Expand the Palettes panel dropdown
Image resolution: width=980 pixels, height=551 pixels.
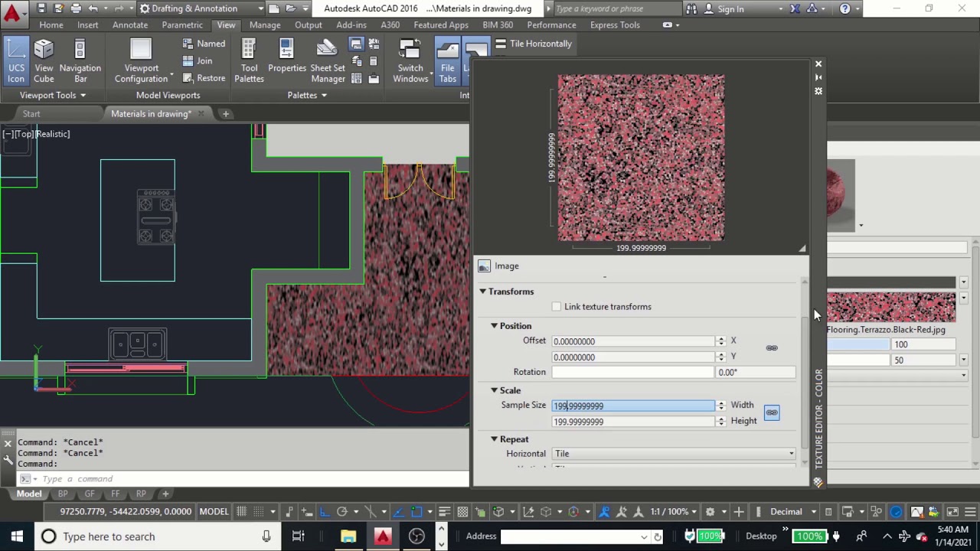[307, 95]
